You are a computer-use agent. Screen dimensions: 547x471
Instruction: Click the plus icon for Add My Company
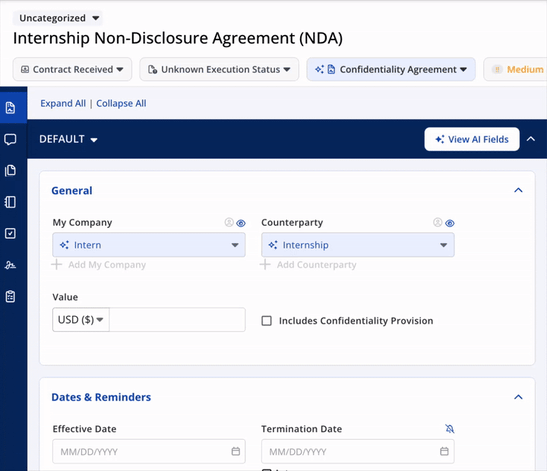pyautogui.click(x=57, y=264)
